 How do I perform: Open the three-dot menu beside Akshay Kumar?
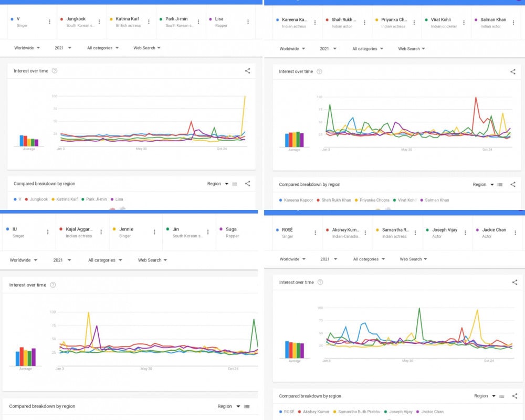[365, 233]
